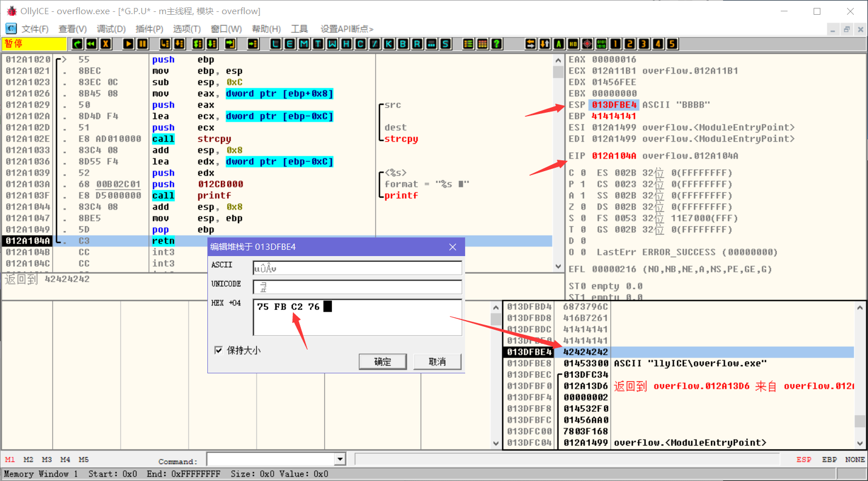Open Run trace window (dots icon)
This screenshot has width=868, height=481.
click(x=432, y=44)
